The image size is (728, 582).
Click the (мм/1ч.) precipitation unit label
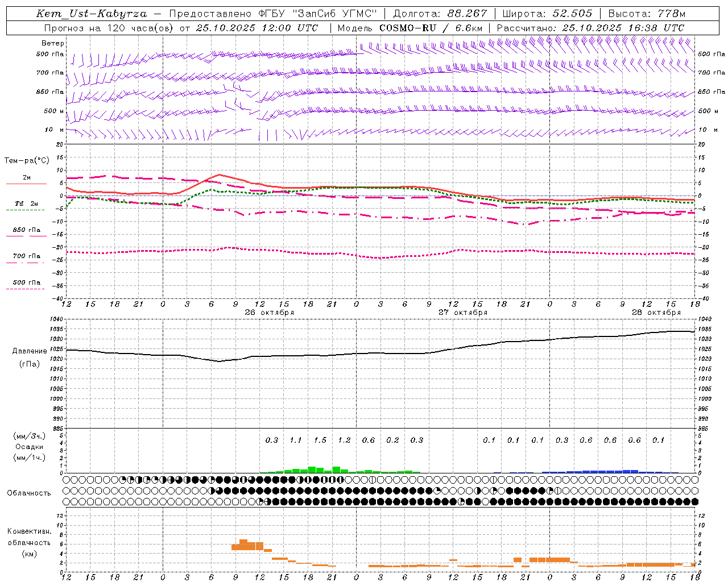coord(30,458)
